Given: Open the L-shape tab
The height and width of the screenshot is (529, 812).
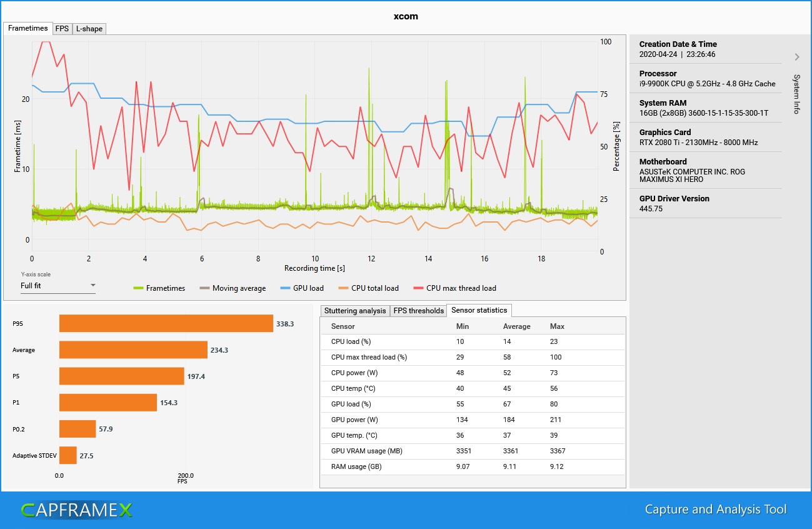Looking at the screenshot, I should [89, 29].
